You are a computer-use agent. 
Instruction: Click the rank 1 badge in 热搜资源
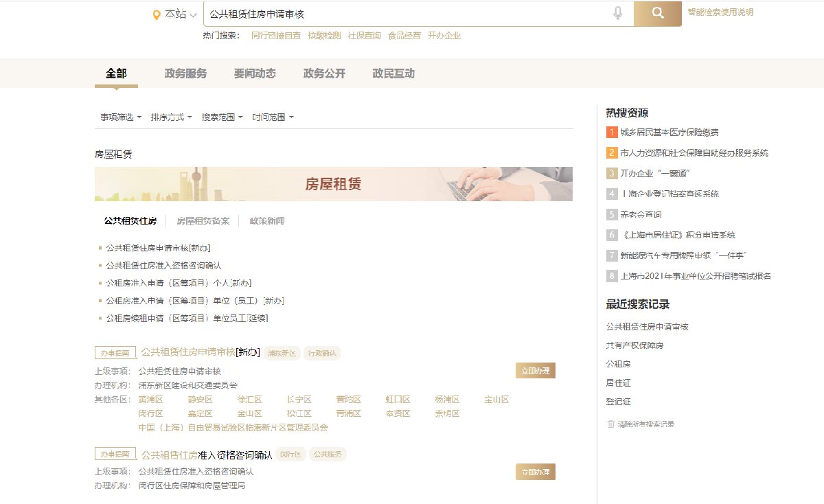(612, 133)
